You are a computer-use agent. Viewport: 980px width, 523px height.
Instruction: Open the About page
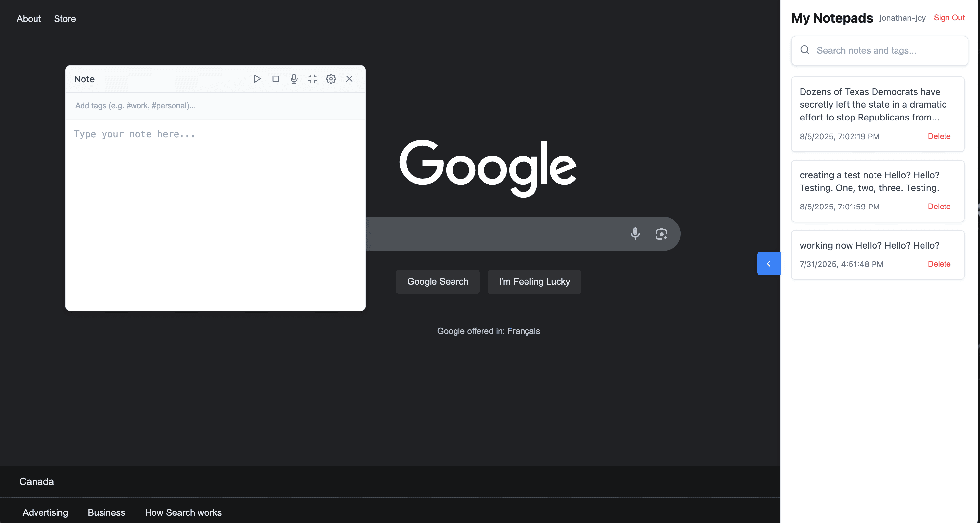29,19
